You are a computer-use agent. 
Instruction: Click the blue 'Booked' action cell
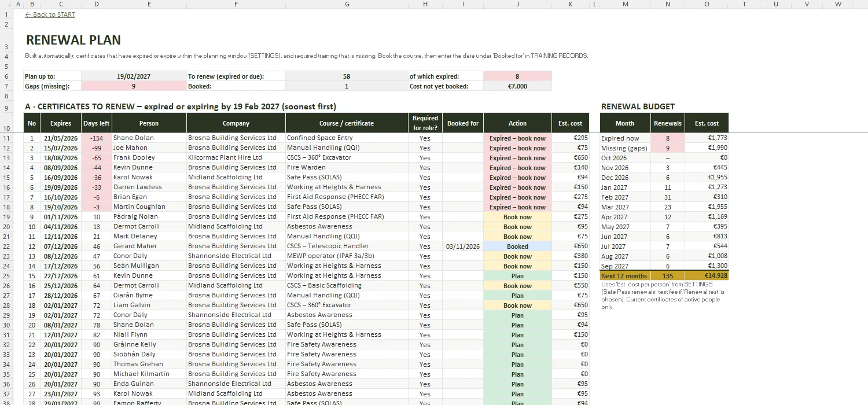517,246
